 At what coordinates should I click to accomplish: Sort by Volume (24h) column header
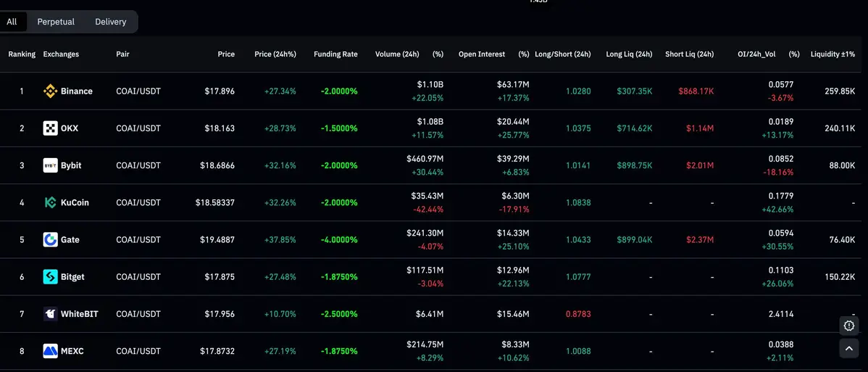click(x=397, y=54)
